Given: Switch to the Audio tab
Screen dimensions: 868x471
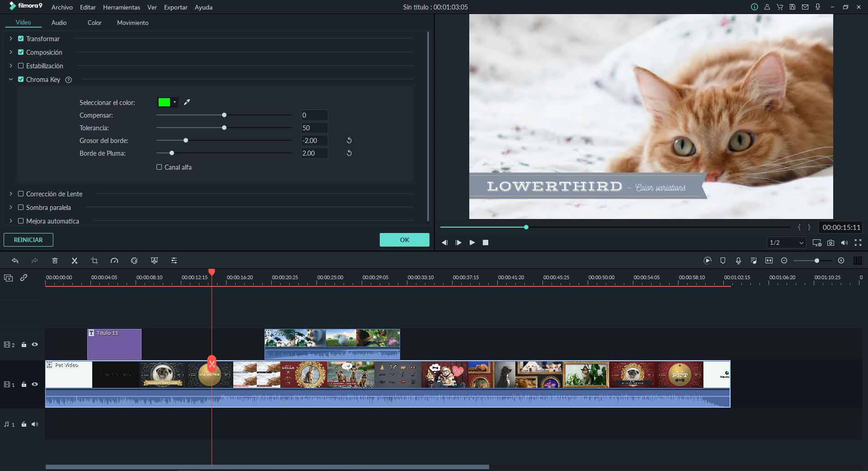Looking at the screenshot, I should click(x=59, y=23).
